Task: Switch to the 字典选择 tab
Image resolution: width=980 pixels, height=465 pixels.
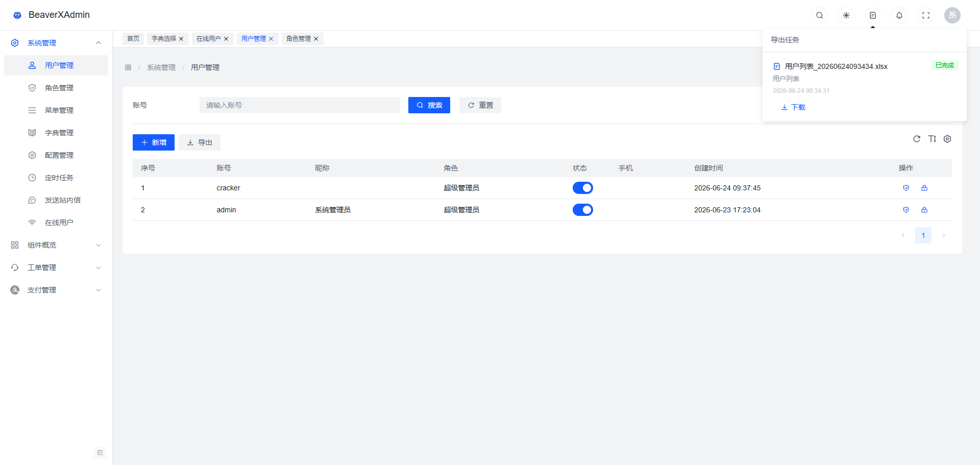Action: 164,39
